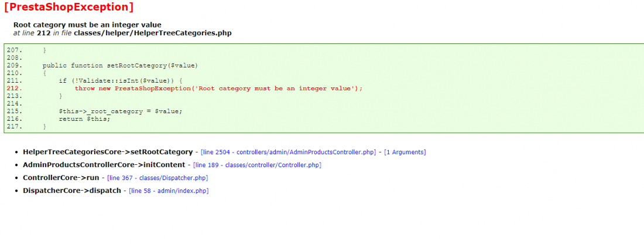Viewport: 644px width, 244px height.
Task: Click the AdminProductsControllerCore->initContent trace entry
Action: pos(104,165)
